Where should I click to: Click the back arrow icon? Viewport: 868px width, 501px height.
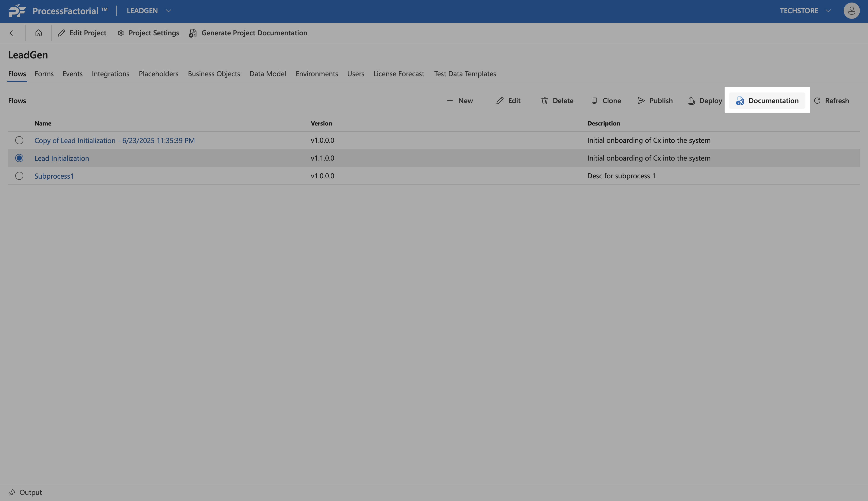[x=13, y=33]
